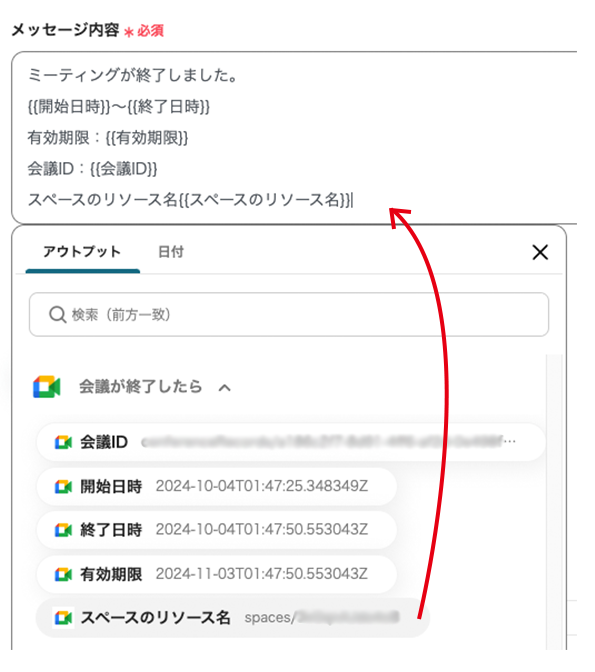Insert the 開始日時 output item
The image size is (595, 672).
tap(216, 486)
